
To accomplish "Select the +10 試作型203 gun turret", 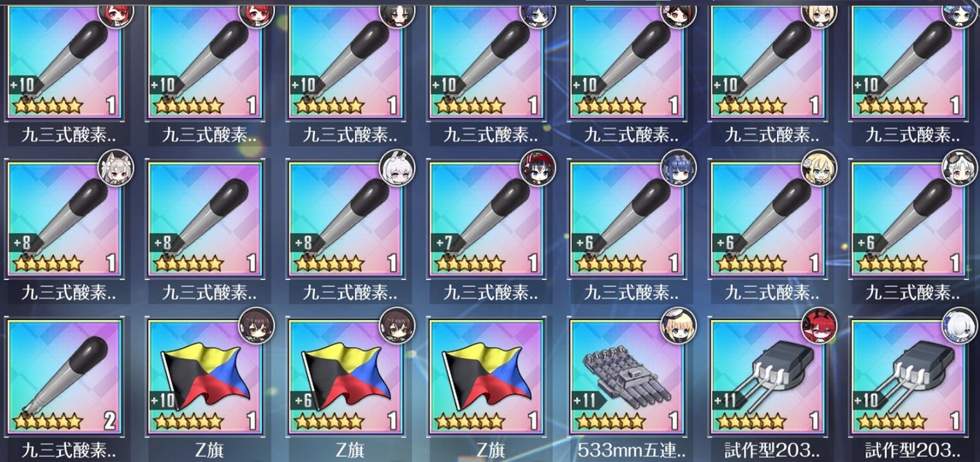I will pyautogui.click(x=909, y=377).
